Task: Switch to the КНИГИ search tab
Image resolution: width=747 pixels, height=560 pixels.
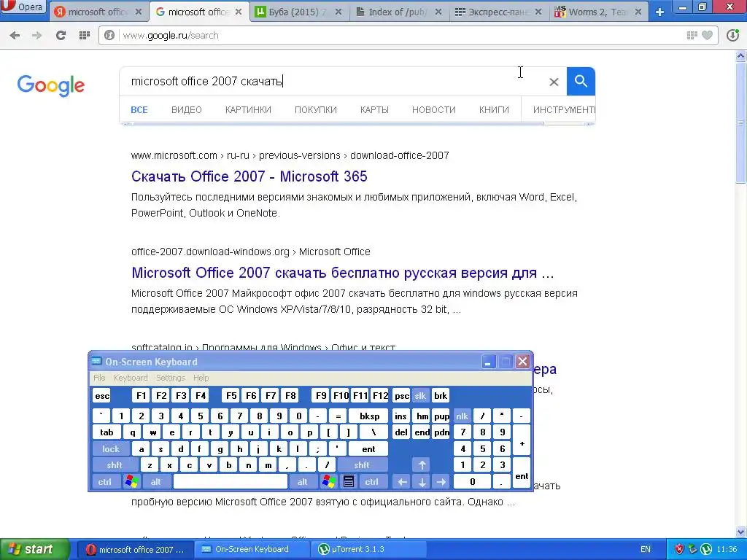Action: [494, 110]
